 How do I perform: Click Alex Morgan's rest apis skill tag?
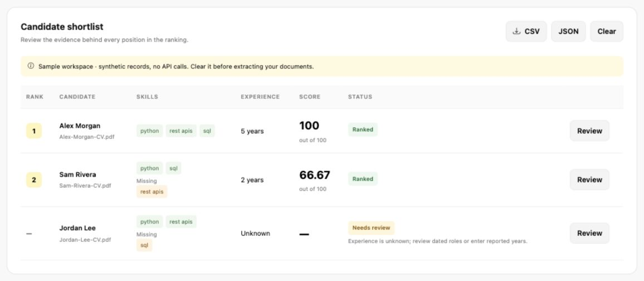coord(181,131)
